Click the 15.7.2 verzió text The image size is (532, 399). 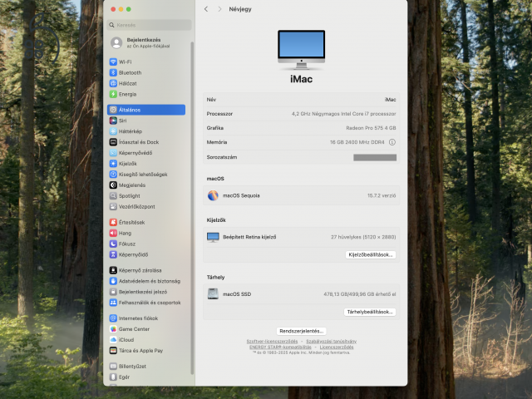coord(382,196)
